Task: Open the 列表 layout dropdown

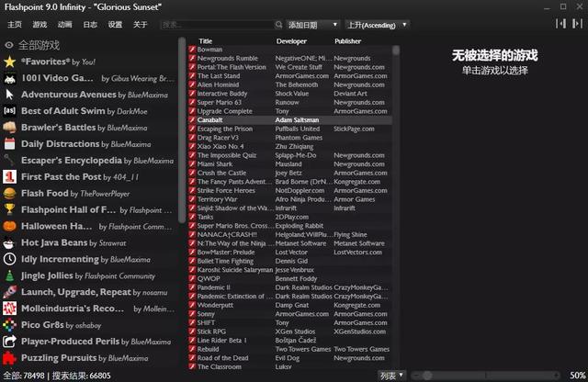Action: click(x=392, y=376)
